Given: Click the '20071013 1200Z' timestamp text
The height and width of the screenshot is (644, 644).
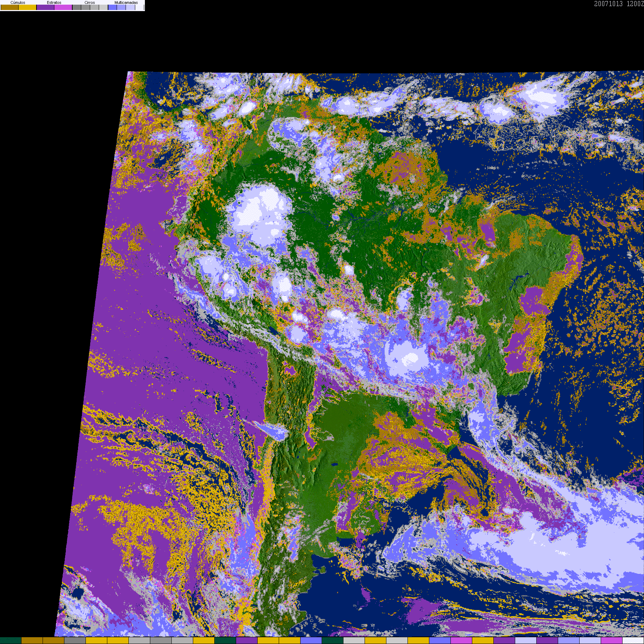Looking at the screenshot, I should click(619, 4).
